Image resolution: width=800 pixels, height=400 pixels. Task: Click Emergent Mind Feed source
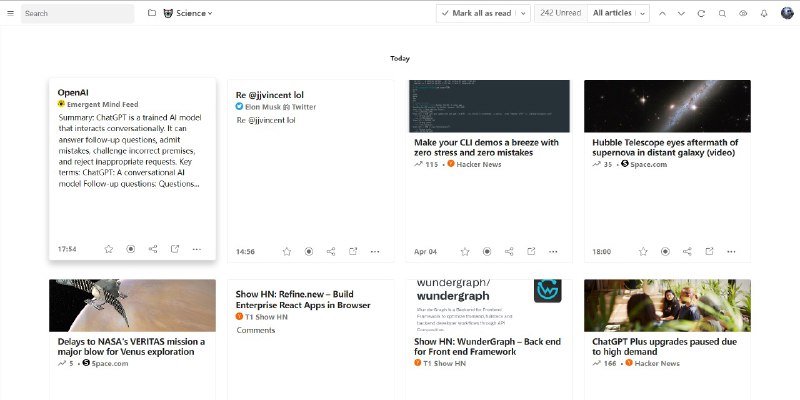(103, 104)
